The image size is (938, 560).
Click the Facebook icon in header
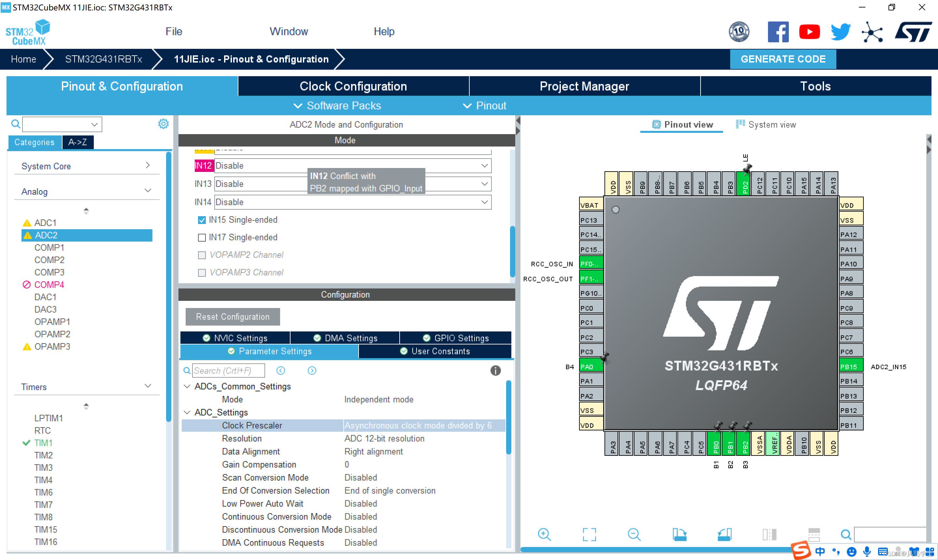pos(778,32)
